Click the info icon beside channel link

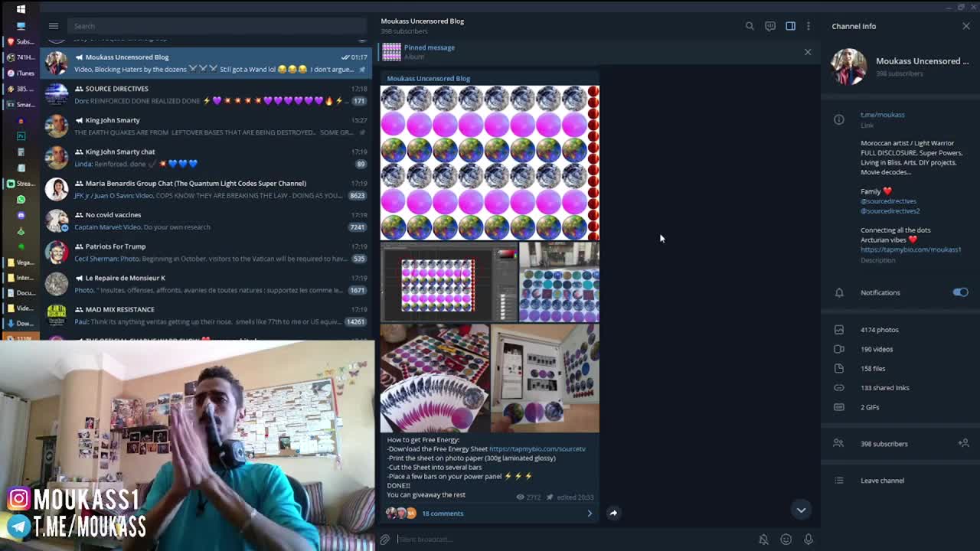click(839, 120)
